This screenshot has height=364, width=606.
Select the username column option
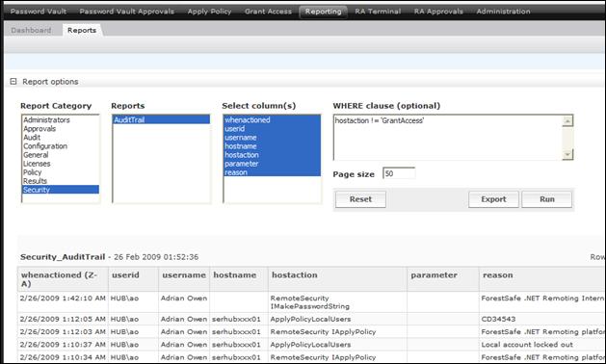(272, 137)
